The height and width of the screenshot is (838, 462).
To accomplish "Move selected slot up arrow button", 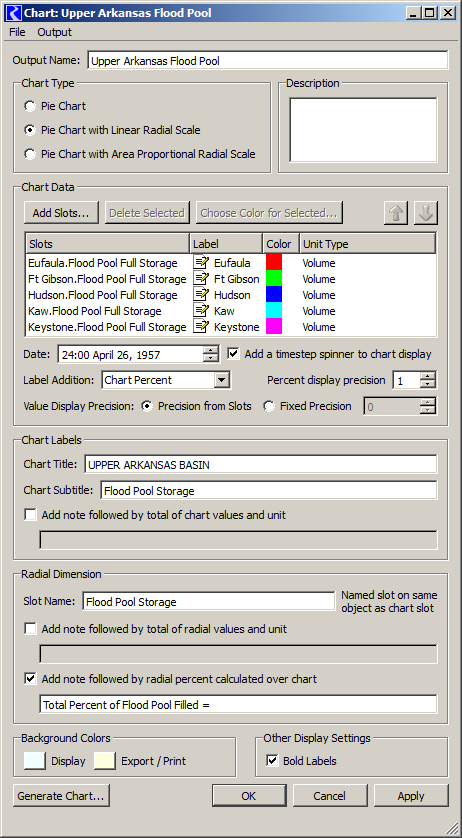I will point(396,213).
